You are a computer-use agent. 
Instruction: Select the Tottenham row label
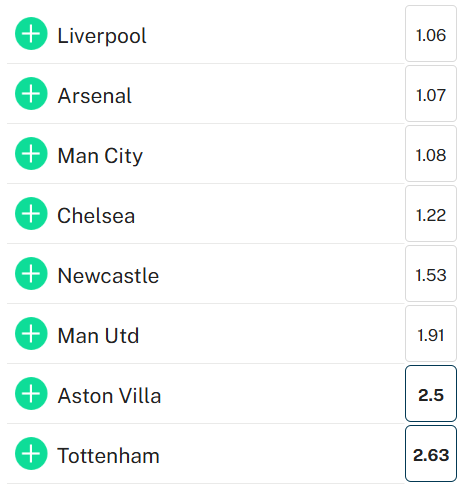click(x=108, y=456)
